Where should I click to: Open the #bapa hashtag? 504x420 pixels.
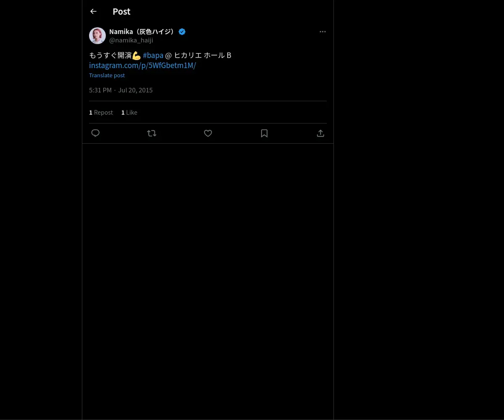point(153,55)
